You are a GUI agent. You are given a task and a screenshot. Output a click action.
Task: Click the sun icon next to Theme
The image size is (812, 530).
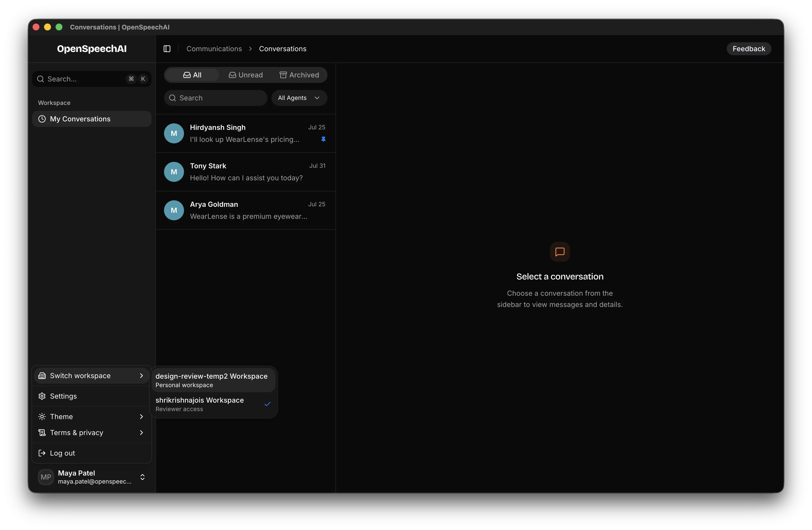click(42, 417)
